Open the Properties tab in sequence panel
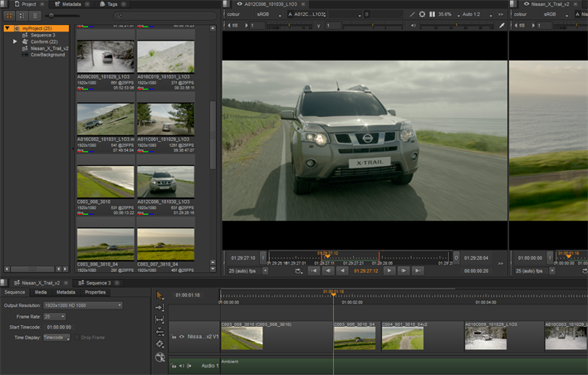 coord(95,292)
